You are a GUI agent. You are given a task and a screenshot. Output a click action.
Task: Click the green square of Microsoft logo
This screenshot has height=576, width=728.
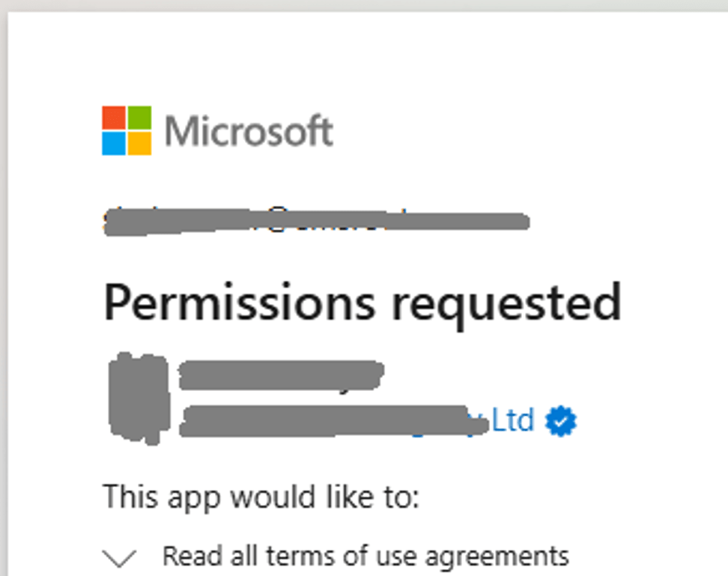pos(139,118)
